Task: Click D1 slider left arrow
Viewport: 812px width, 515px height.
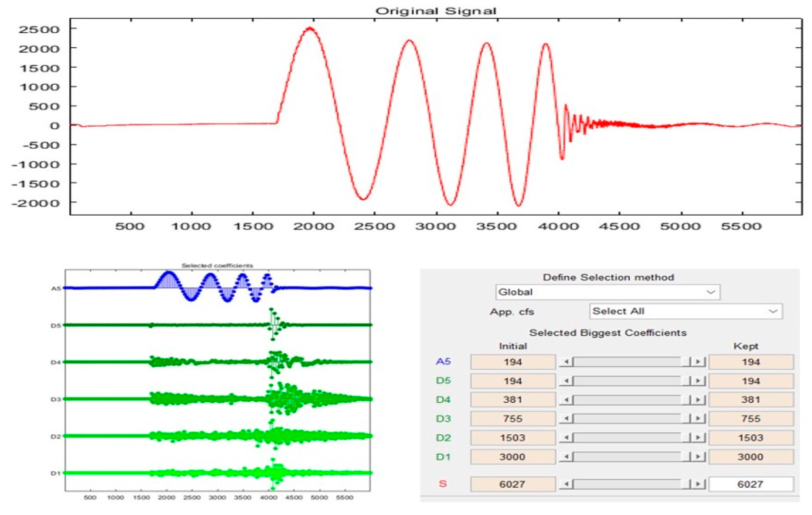Action: (566, 457)
